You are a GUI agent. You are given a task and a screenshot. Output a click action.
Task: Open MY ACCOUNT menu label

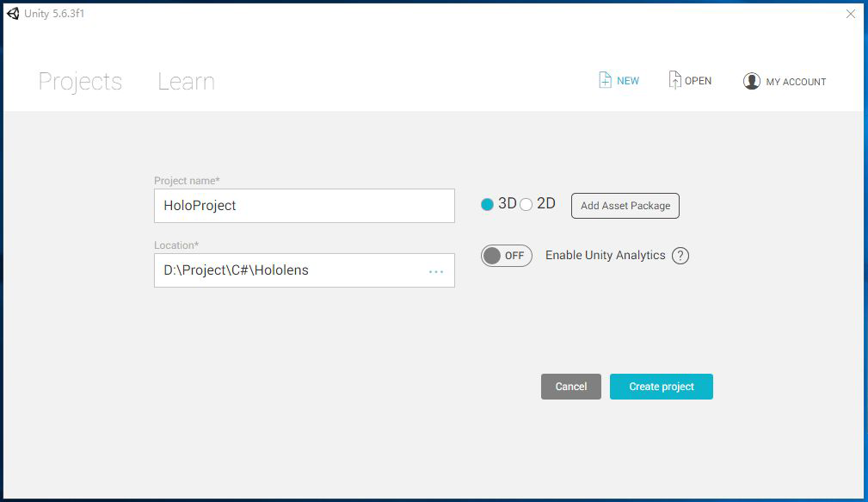pyautogui.click(x=796, y=82)
